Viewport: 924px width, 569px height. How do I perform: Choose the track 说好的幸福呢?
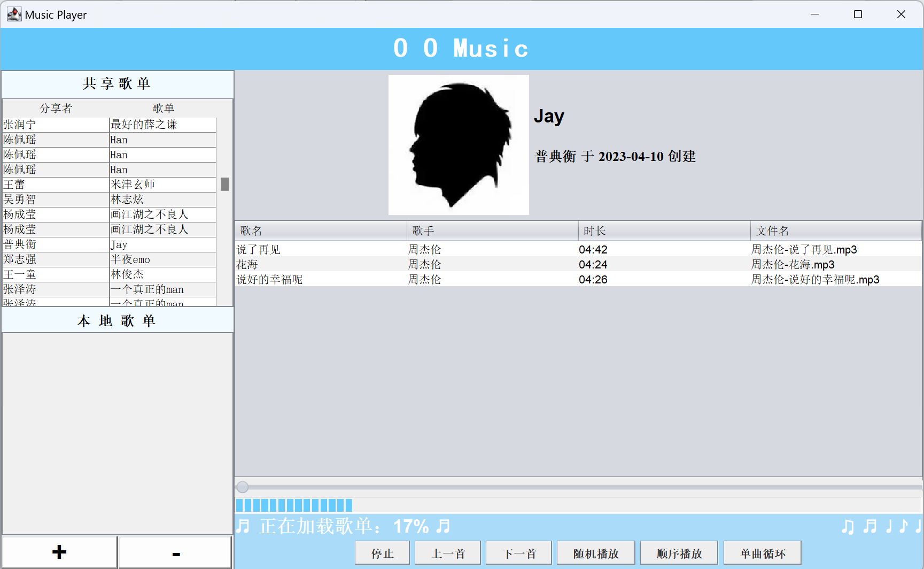click(270, 280)
